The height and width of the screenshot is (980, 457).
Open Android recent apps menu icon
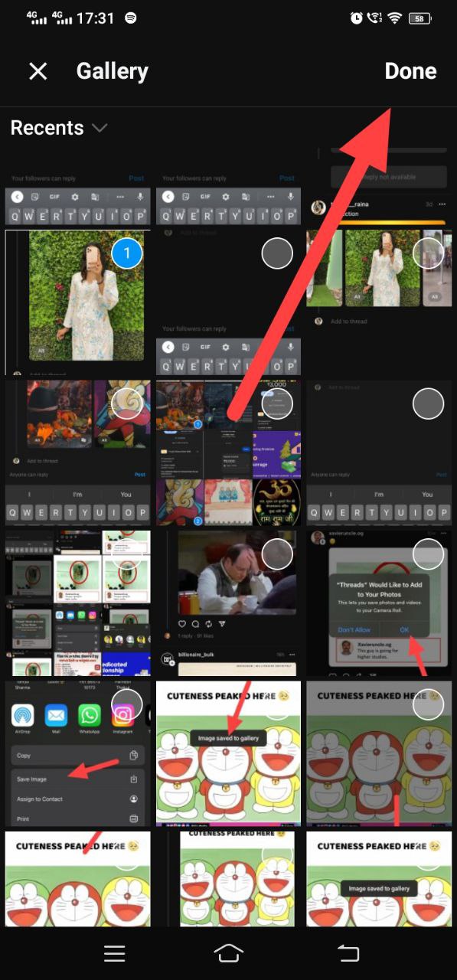tap(115, 952)
